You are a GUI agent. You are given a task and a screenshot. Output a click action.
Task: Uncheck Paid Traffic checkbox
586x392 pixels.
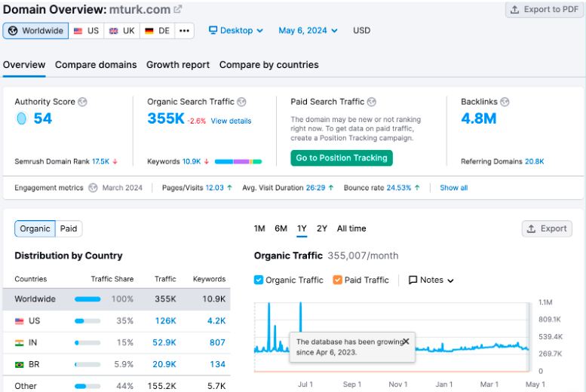pyautogui.click(x=337, y=280)
